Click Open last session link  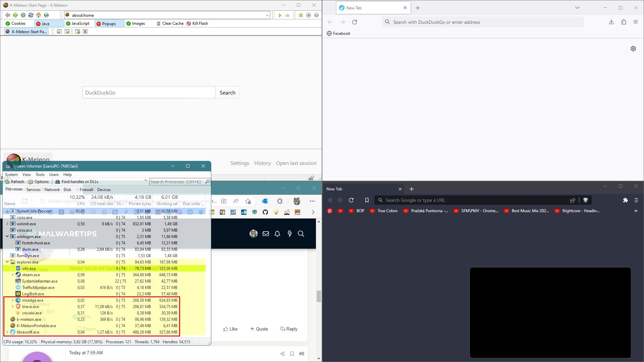(296, 163)
